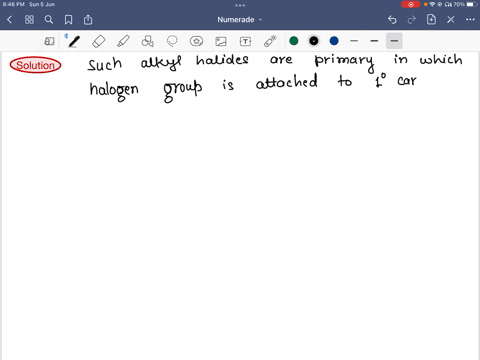Open the Elements sticker tool

tap(196, 41)
